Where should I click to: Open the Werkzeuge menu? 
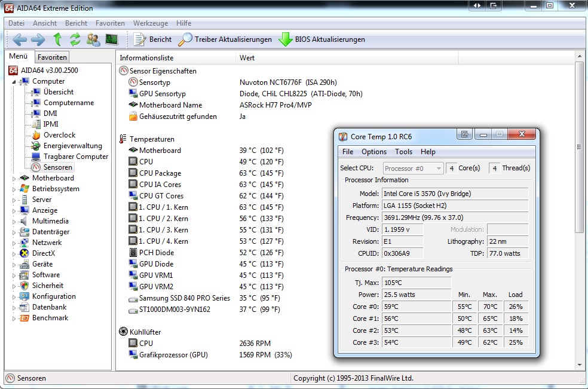pyautogui.click(x=151, y=23)
